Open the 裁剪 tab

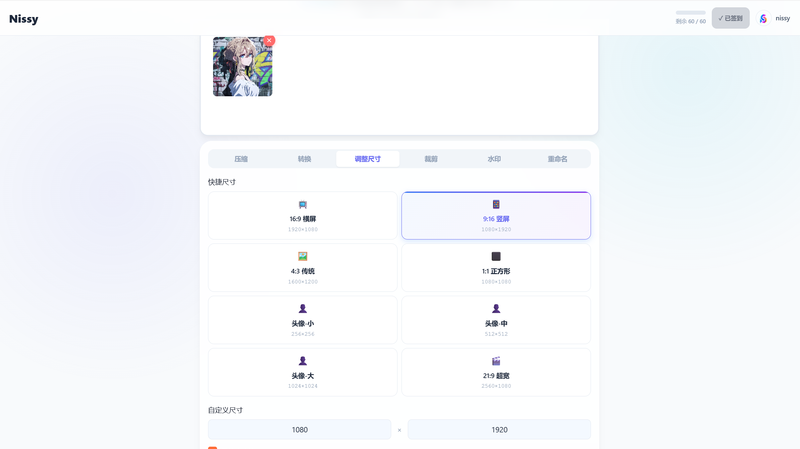point(431,159)
